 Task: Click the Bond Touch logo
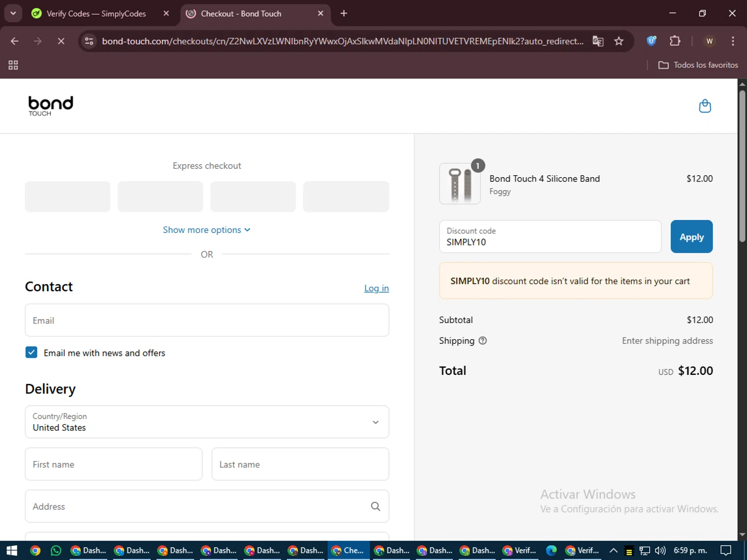[x=50, y=106]
